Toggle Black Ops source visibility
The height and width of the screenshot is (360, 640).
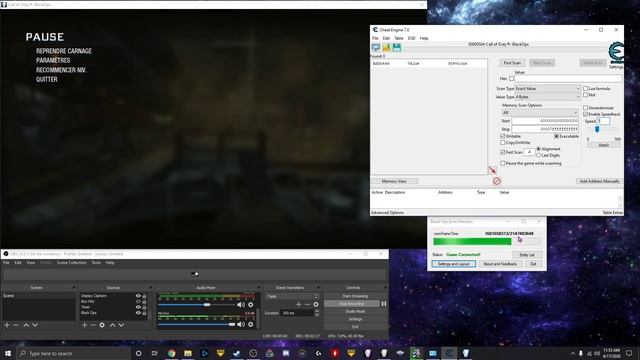click(138, 313)
